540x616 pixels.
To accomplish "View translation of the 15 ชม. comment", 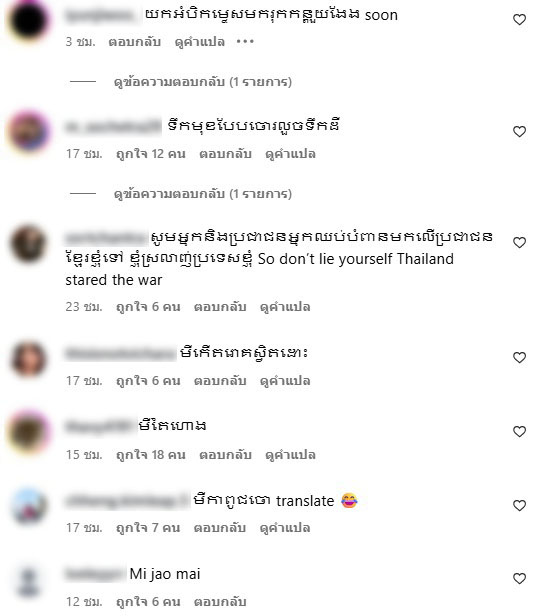I will [x=290, y=455].
